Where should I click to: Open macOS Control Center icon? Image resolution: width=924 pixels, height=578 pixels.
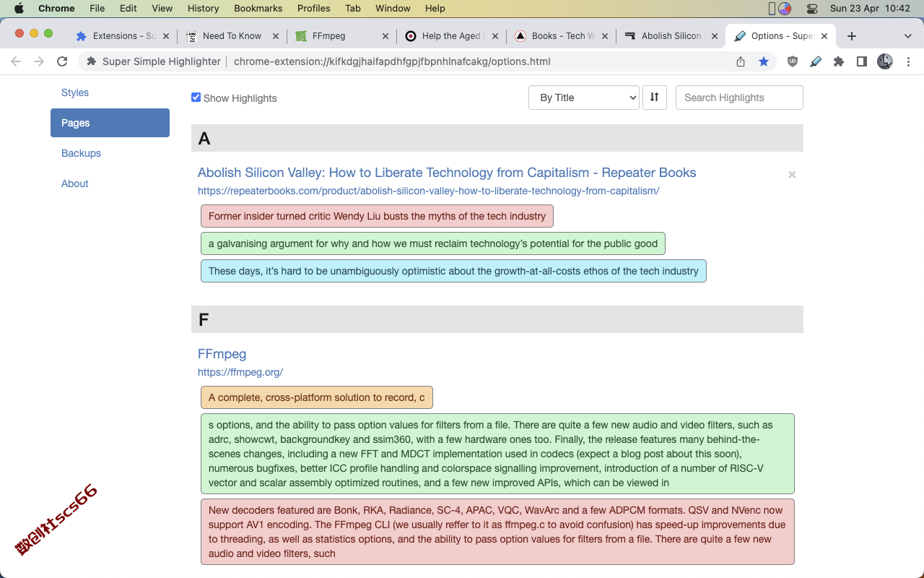pos(812,8)
